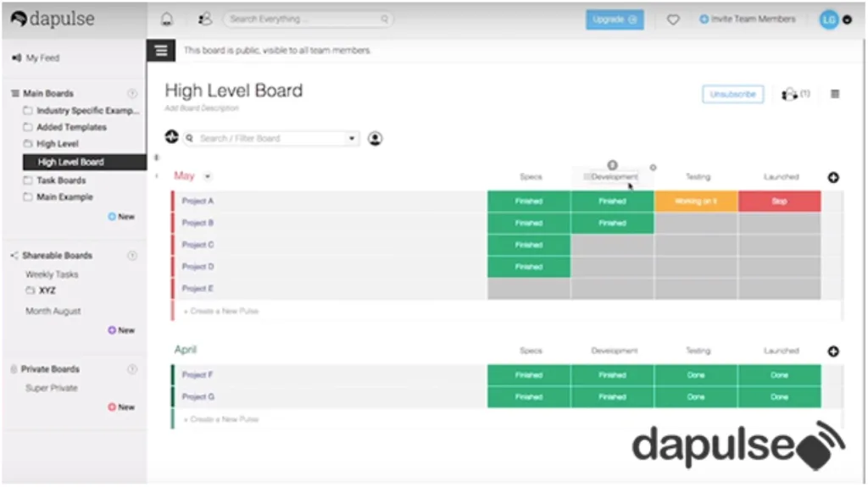Open the board options menu icon
Viewport: 868px width, 487px height.
(835, 94)
